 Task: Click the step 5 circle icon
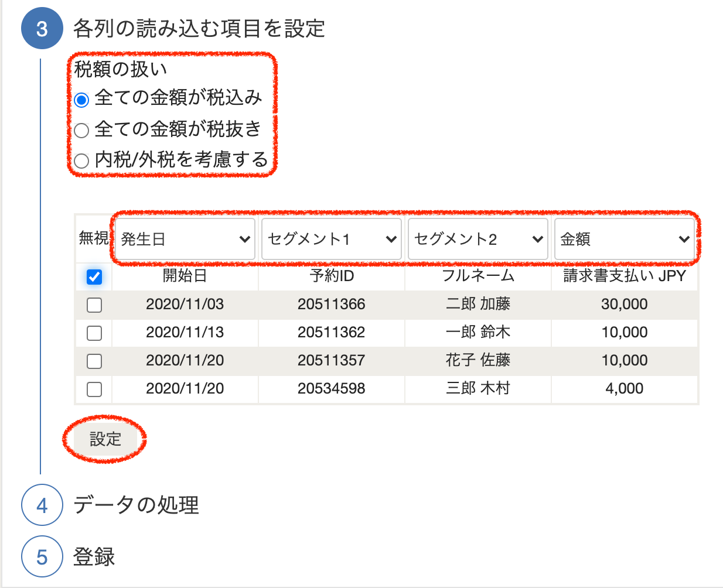click(42, 557)
